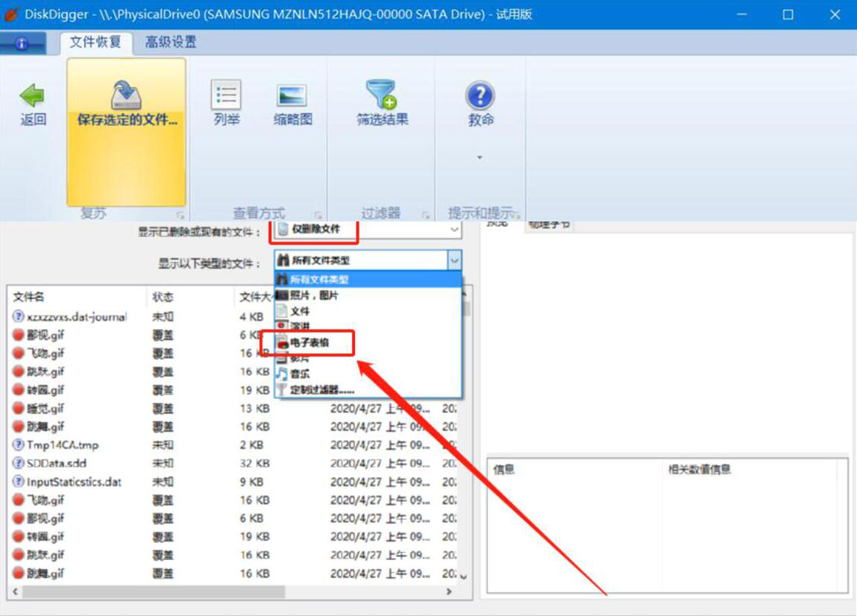Click the 32 KB size cell

click(x=254, y=463)
